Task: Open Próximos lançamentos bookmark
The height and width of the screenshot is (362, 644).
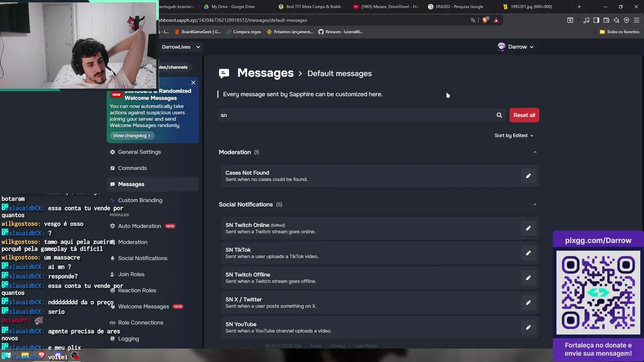Action: click(x=290, y=32)
